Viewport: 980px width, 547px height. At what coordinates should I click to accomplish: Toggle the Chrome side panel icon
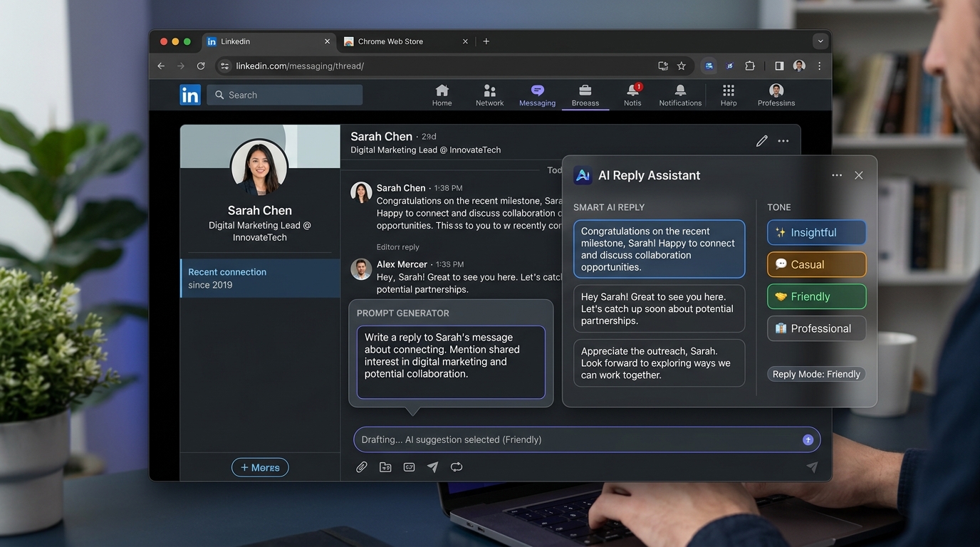click(x=779, y=66)
